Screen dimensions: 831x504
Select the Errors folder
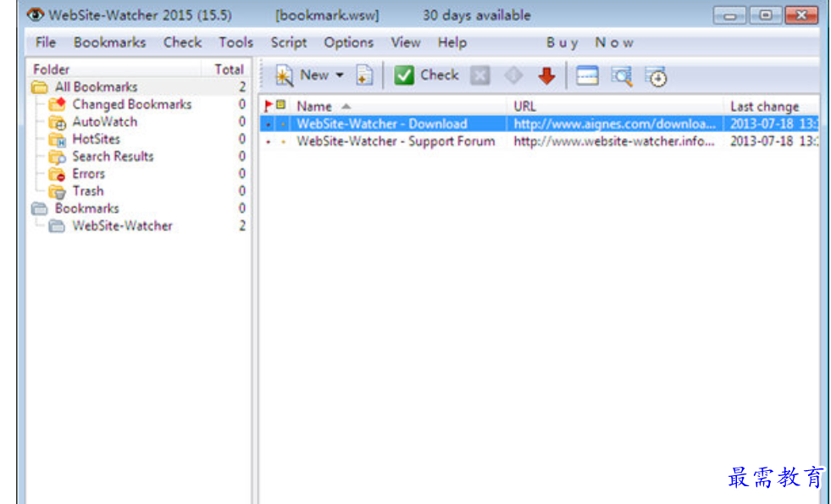tap(88, 174)
